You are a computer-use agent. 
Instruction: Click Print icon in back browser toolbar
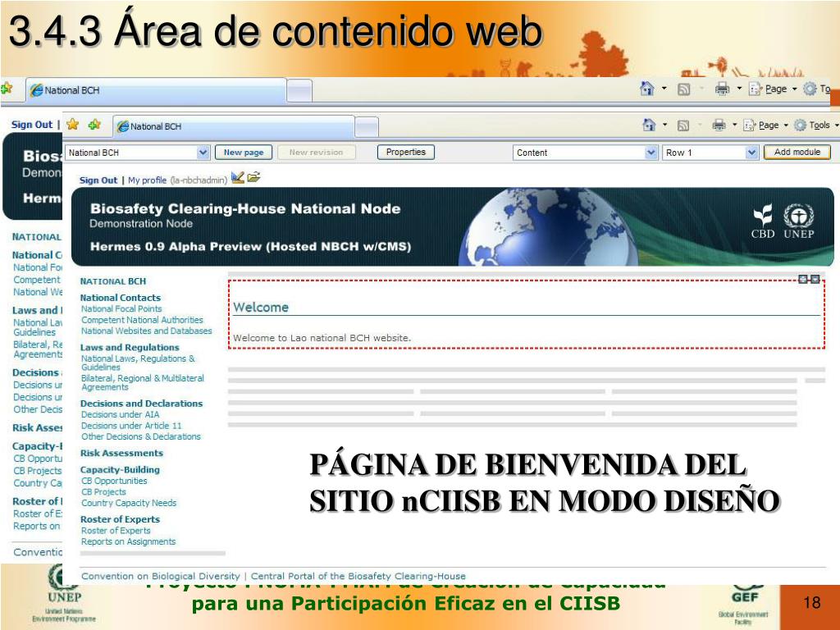coord(722,89)
